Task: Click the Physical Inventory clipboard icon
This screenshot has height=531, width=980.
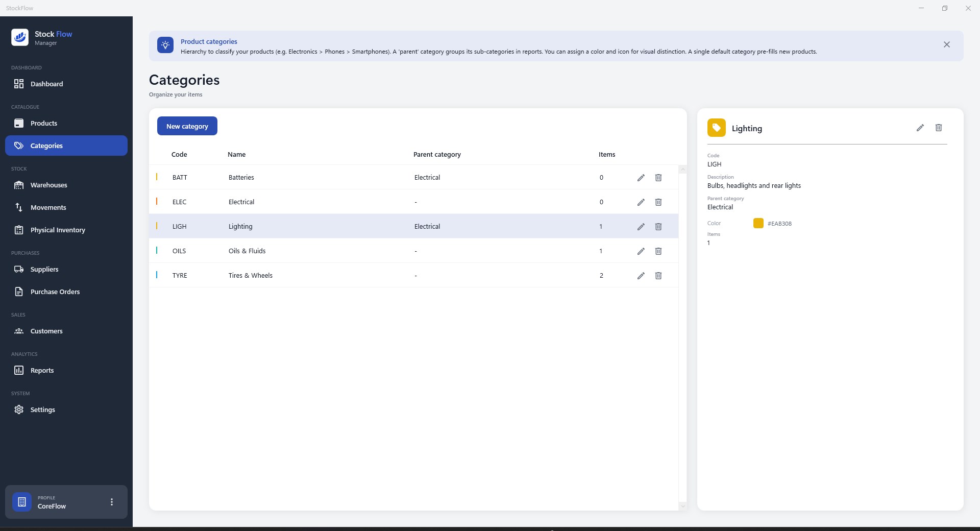Action: (19, 230)
